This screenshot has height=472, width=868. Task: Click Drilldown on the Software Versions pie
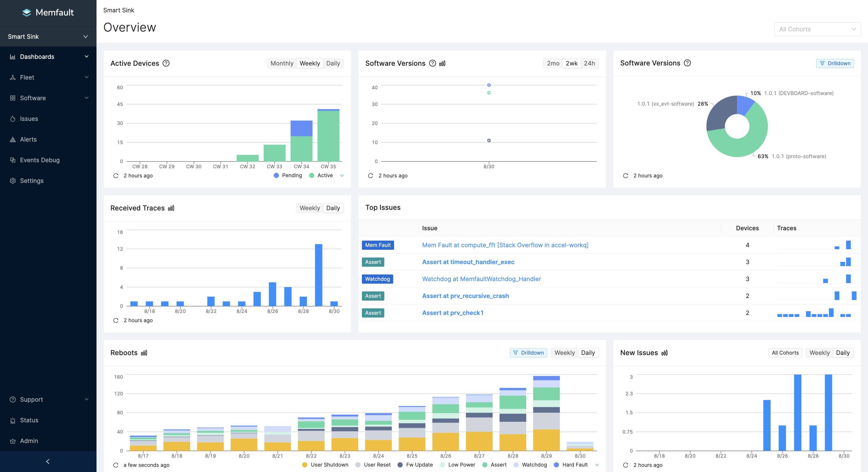[835, 63]
